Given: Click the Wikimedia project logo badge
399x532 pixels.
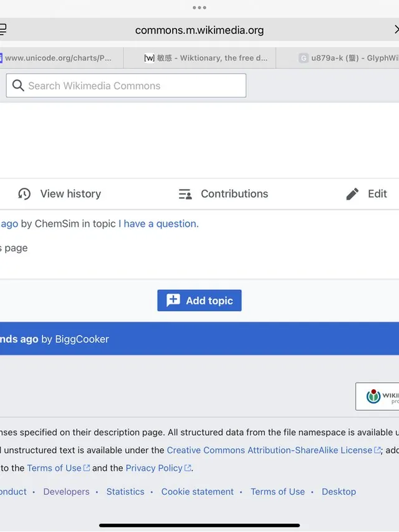Looking at the screenshot, I should (377, 396).
